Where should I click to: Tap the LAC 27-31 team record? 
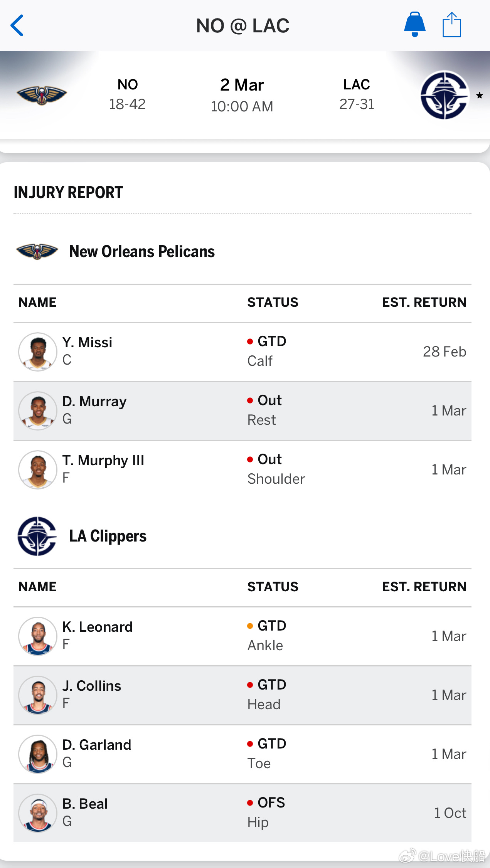coord(357,95)
